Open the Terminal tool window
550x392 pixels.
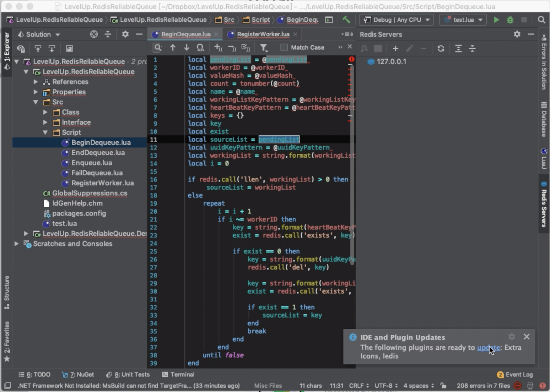click(x=178, y=375)
